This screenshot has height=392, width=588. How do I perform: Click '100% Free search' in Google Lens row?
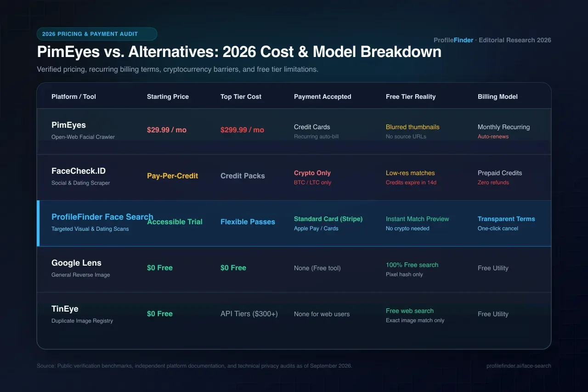412,265
